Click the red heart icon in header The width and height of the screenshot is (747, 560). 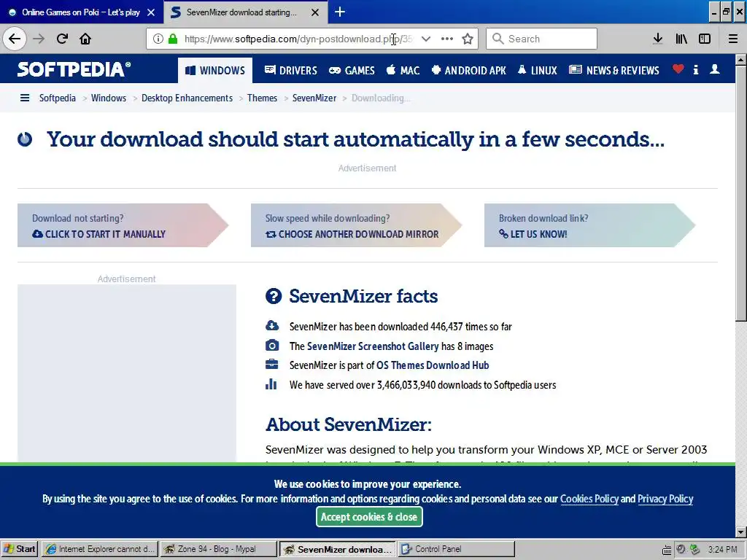pyautogui.click(x=678, y=69)
